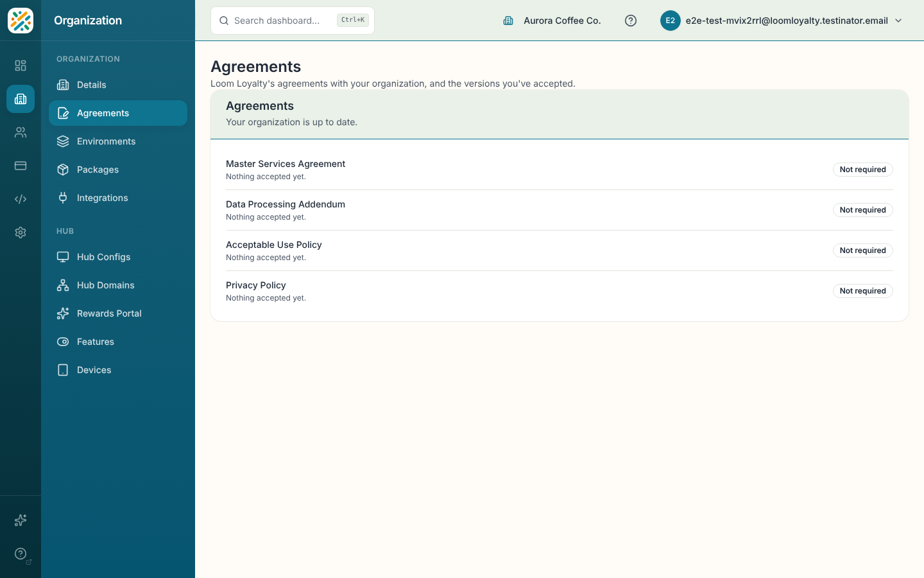Open the Details menu item
924x578 pixels.
[x=118, y=85]
